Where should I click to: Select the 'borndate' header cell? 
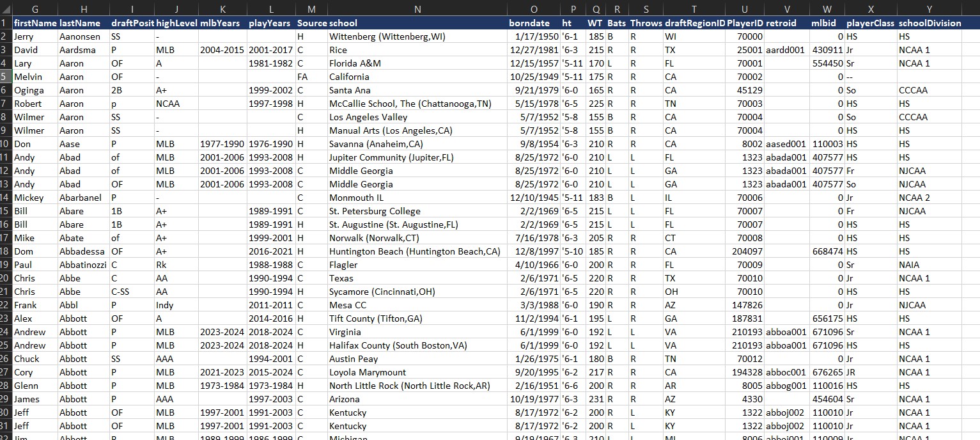(534, 23)
